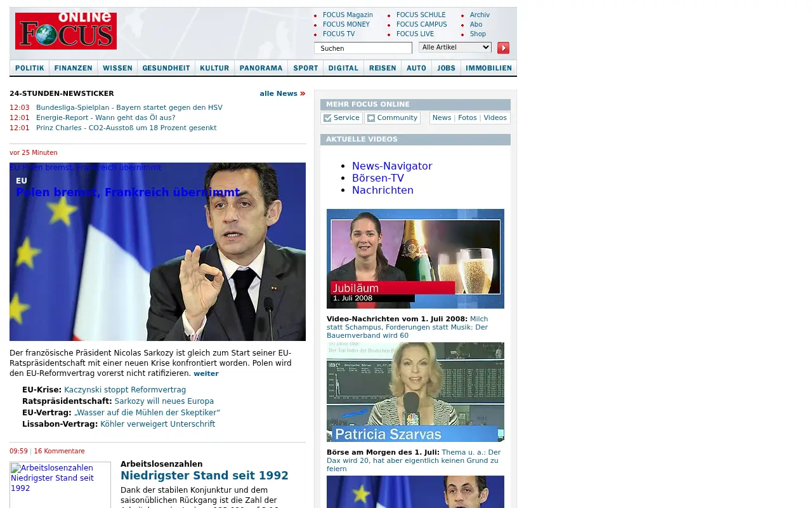The width and height of the screenshot is (812, 508).
Task: Click the FOCUS Online logo
Action: [x=66, y=30]
